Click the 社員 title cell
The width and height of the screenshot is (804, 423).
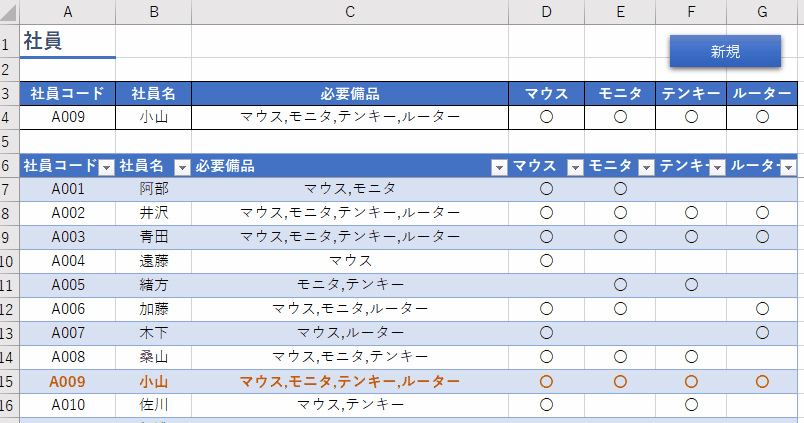click(68, 41)
